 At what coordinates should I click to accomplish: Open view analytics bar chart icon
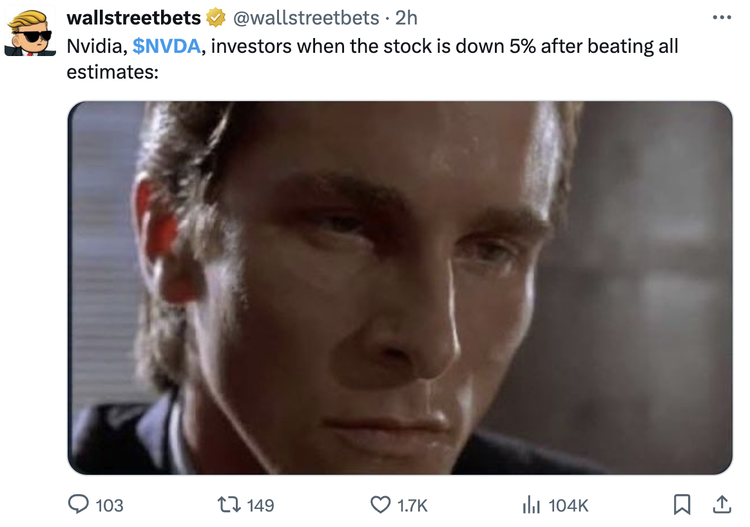click(x=531, y=505)
